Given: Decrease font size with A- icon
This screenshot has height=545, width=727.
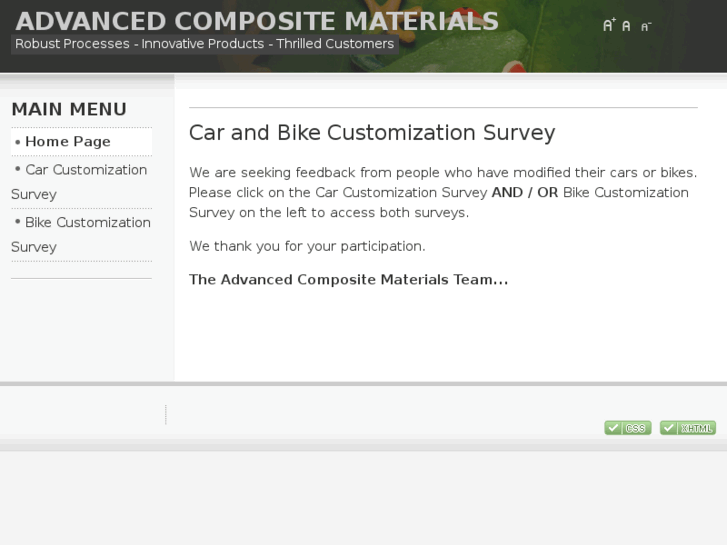Looking at the screenshot, I should 646,26.
